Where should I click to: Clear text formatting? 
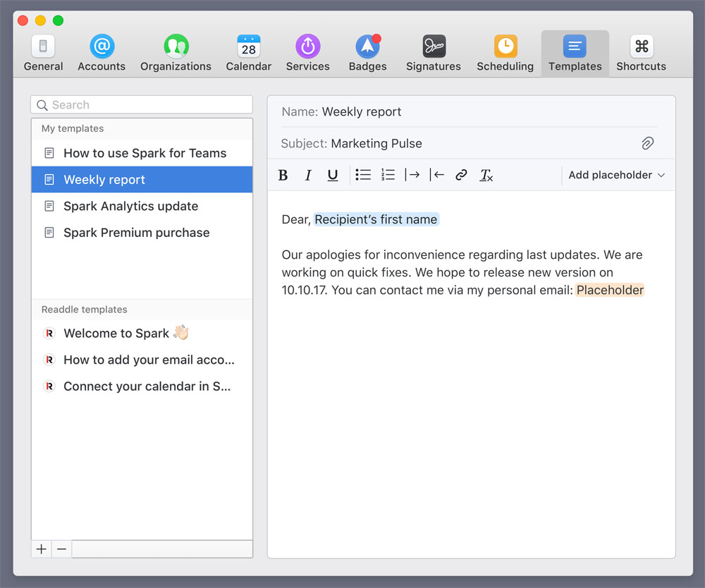[x=486, y=176]
